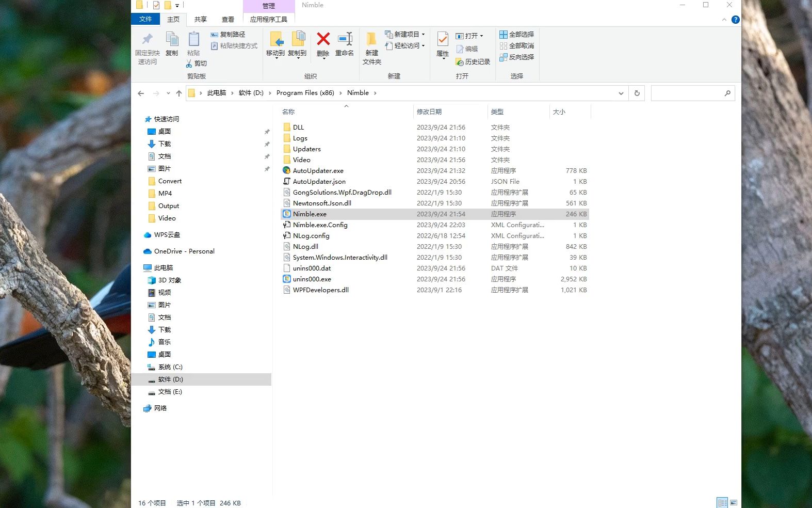Open recent locations dropdown arrow
The height and width of the screenshot is (508, 812).
coord(168,93)
